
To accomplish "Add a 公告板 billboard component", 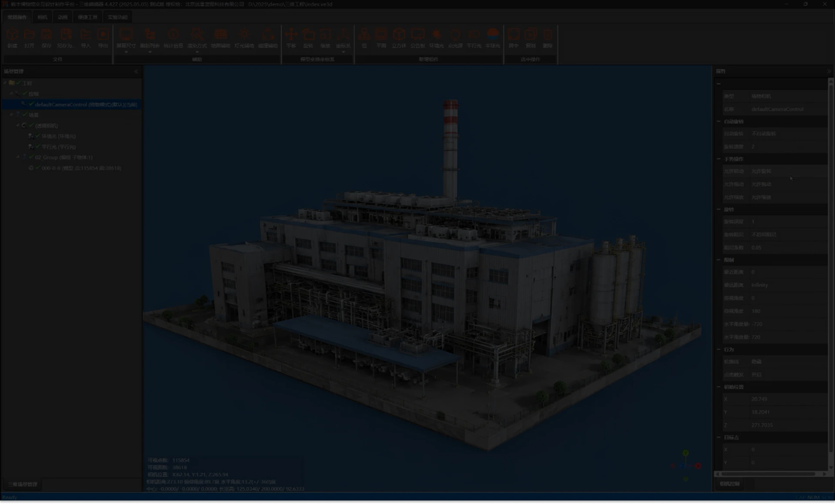I will [x=417, y=35].
